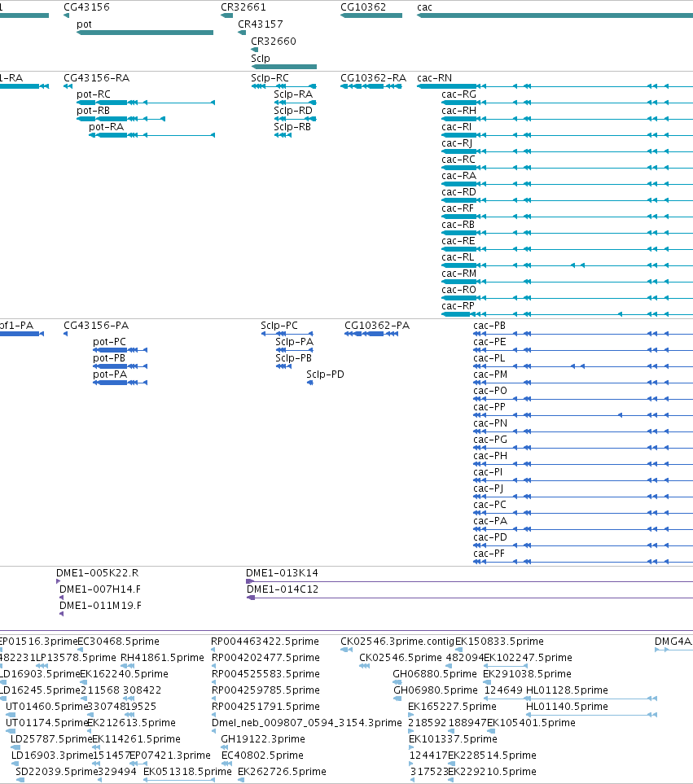
Task: Click the CG10362-PA protein label
Action: (377, 326)
